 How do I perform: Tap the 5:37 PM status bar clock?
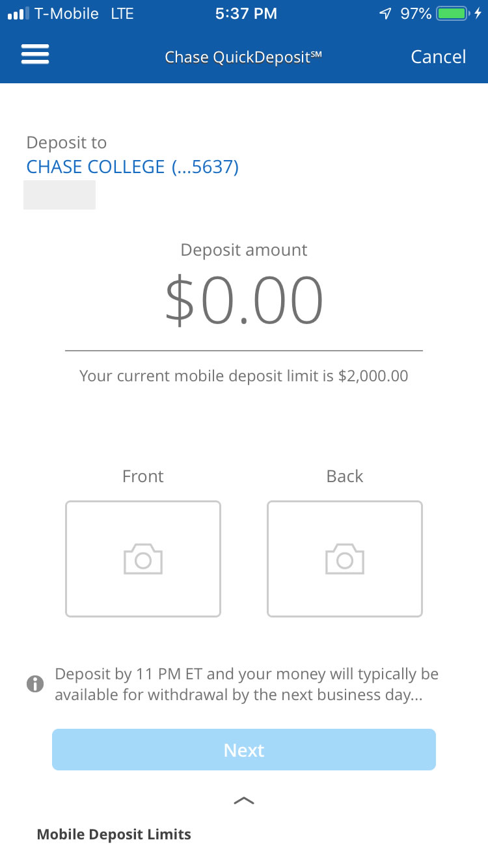(x=246, y=14)
